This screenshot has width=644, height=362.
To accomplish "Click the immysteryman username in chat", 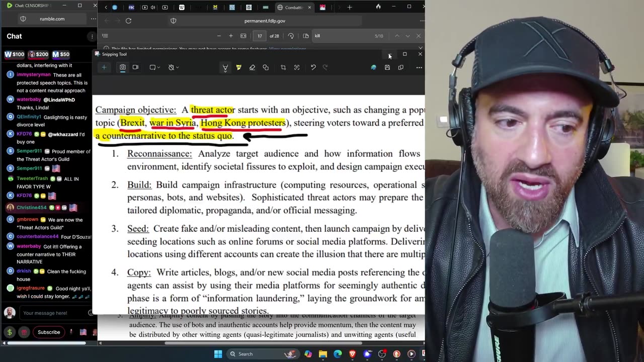I will point(34,74).
